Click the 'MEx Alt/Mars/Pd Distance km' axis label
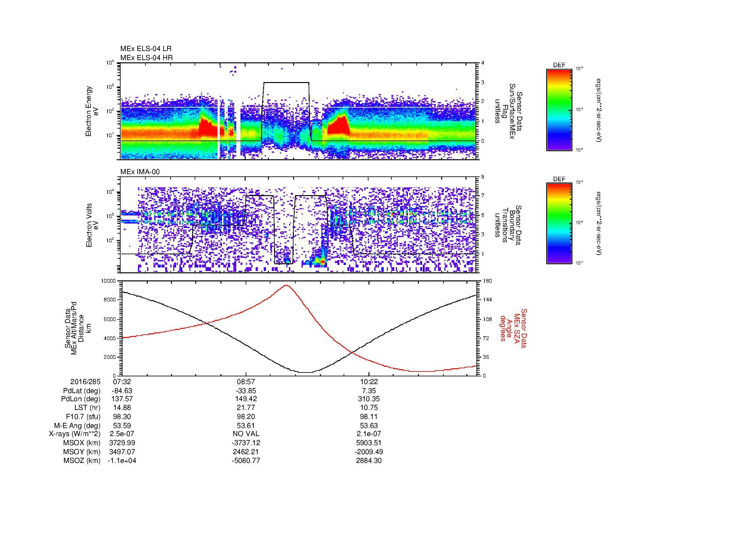 click(78, 328)
